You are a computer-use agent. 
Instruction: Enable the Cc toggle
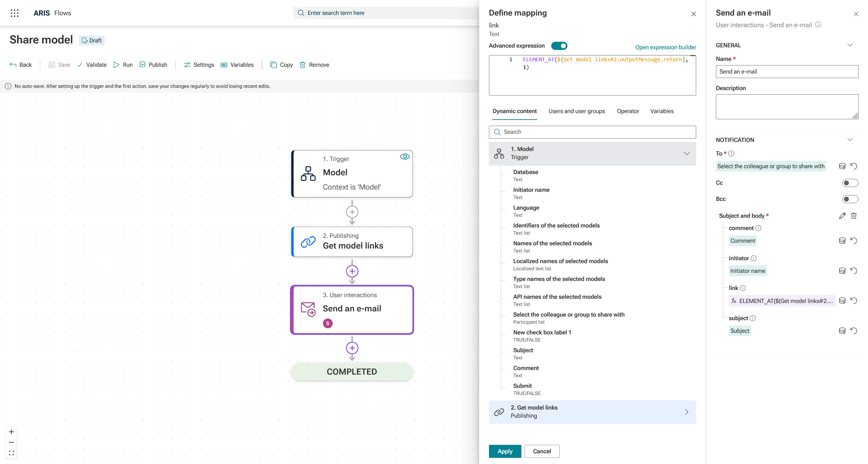(850, 183)
